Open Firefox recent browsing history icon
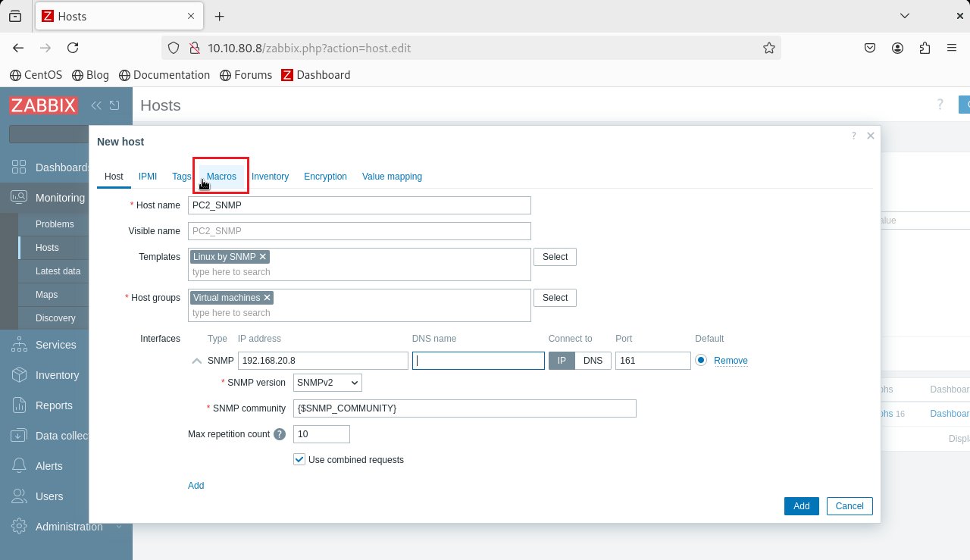 (x=15, y=16)
